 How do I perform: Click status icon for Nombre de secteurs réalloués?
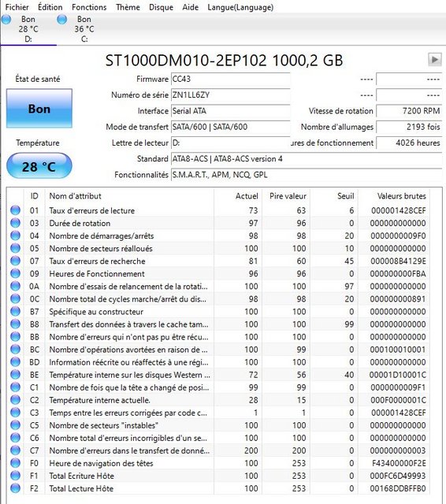pos(15,248)
